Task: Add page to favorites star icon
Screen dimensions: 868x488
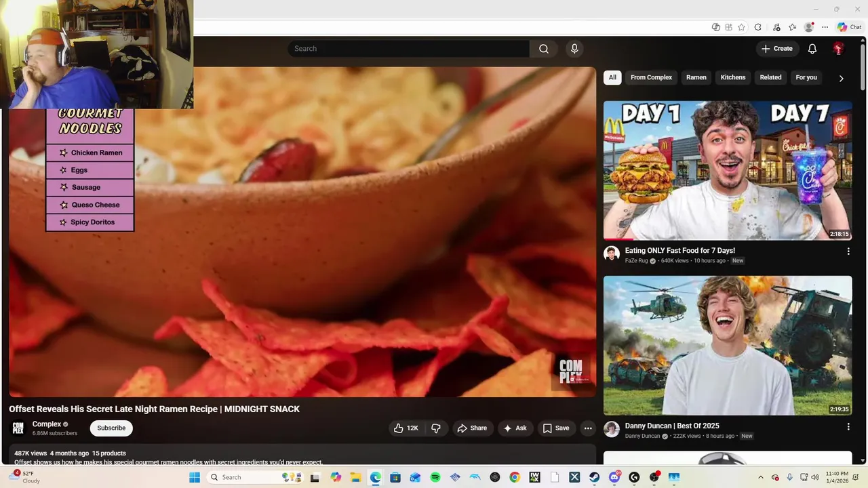Action: (x=741, y=27)
